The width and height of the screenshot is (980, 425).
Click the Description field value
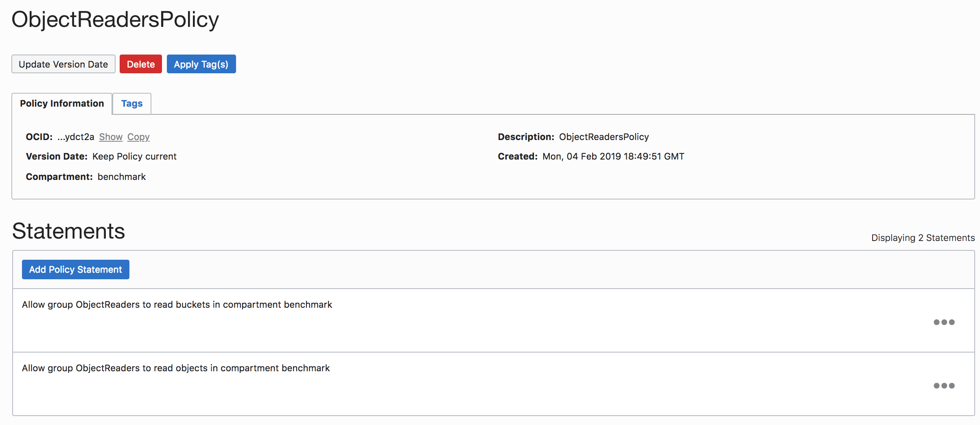[x=604, y=137]
